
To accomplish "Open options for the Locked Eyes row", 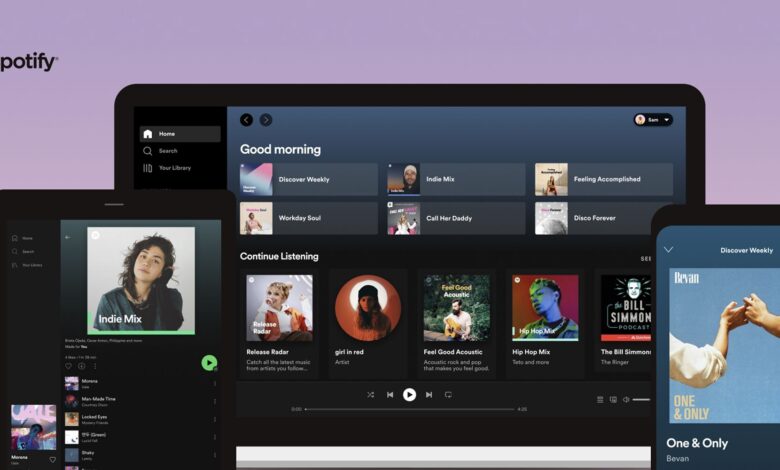I will tap(215, 419).
